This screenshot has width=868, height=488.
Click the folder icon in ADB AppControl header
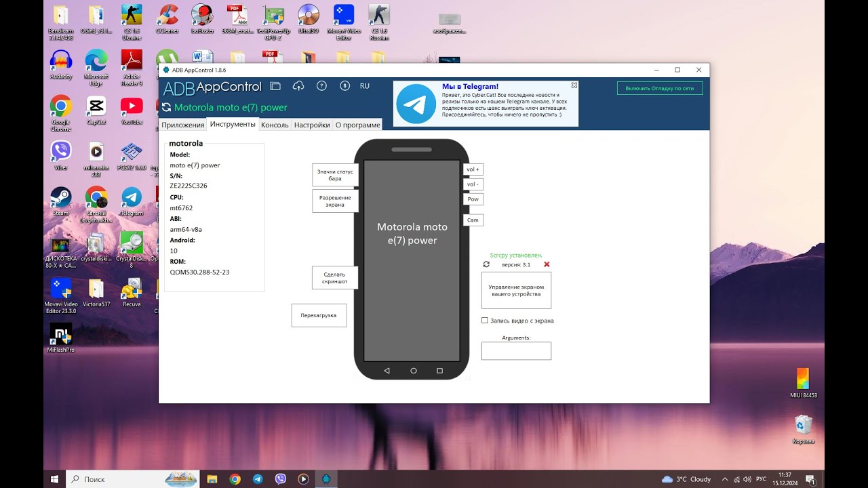tap(275, 86)
